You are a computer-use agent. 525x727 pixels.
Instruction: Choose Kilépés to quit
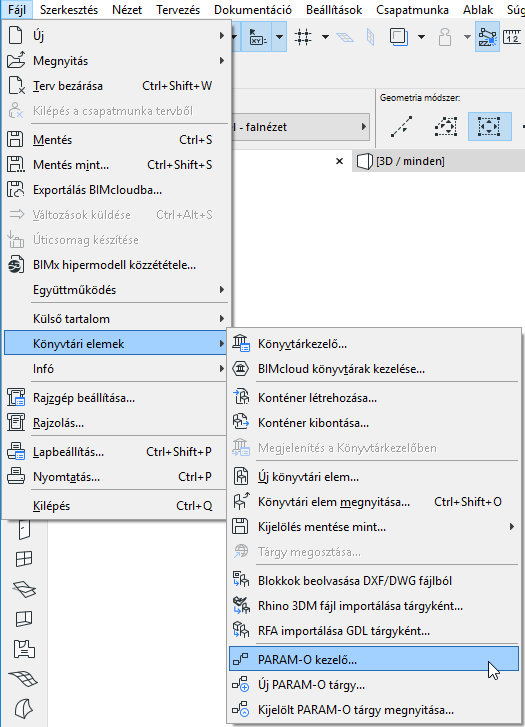pos(116,505)
